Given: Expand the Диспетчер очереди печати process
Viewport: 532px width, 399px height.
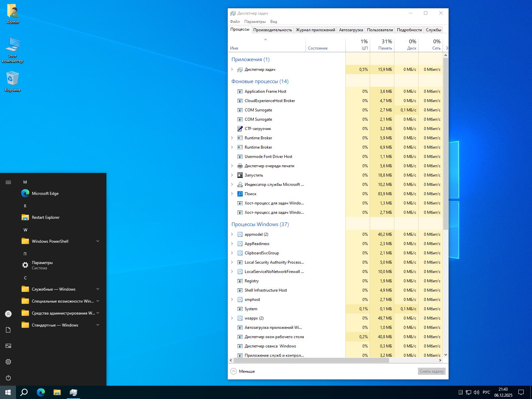Looking at the screenshot, I should (x=232, y=166).
